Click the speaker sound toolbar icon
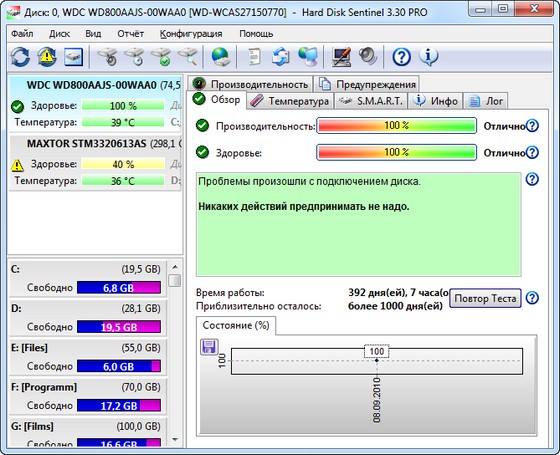Screen dimensions: 560x455 [x=368, y=57]
